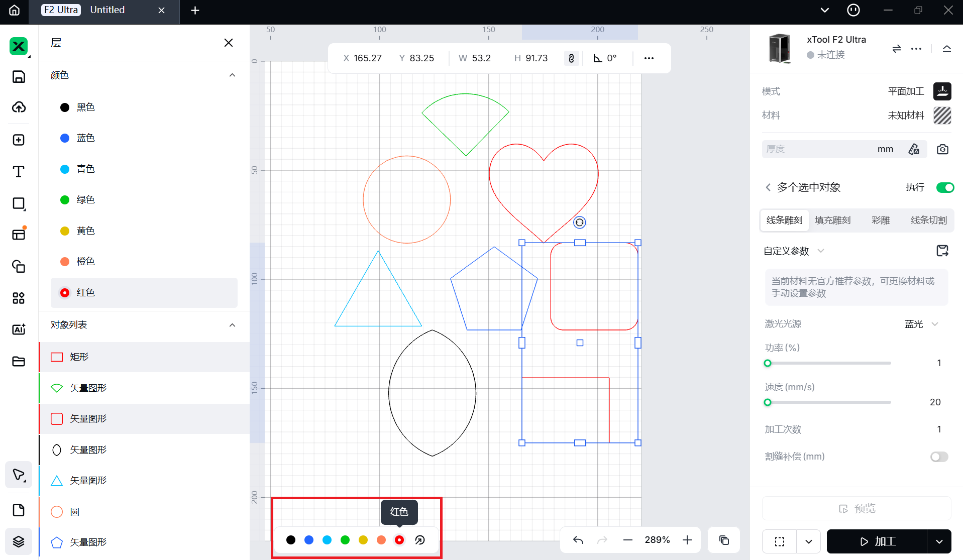The width and height of the screenshot is (963, 560).
Task: Select the 红色 color layer radio
Action: coord(65,293)
